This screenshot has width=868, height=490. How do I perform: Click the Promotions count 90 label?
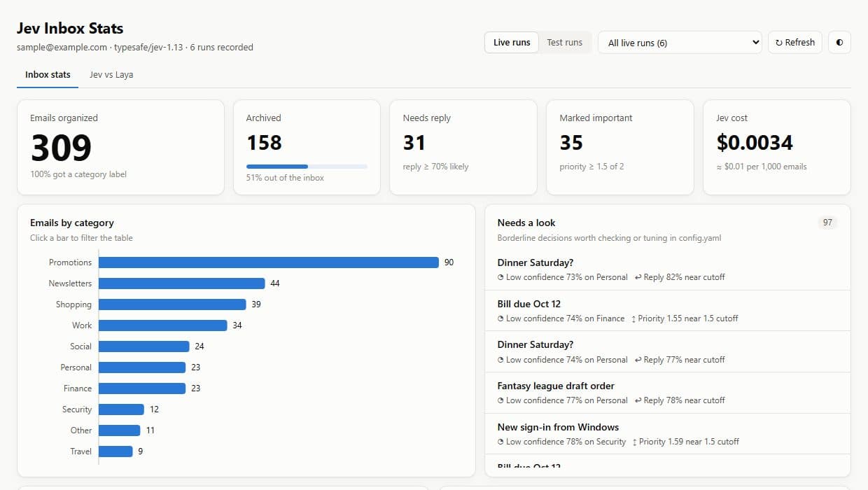[449, 262]
